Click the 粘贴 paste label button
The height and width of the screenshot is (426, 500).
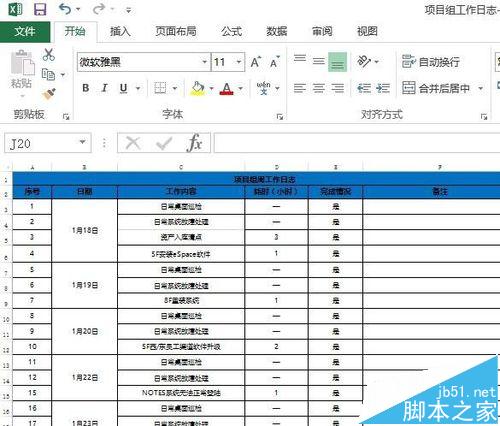click(21, 83)
